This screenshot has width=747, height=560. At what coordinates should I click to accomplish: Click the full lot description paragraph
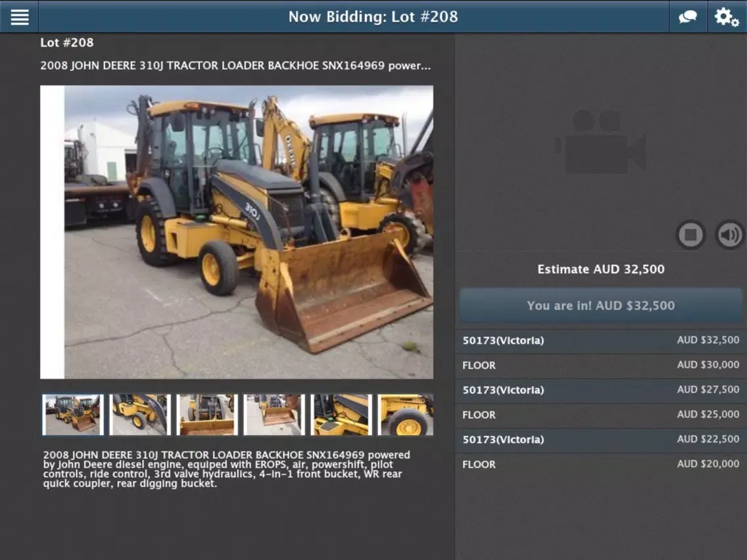click(226, 469)
